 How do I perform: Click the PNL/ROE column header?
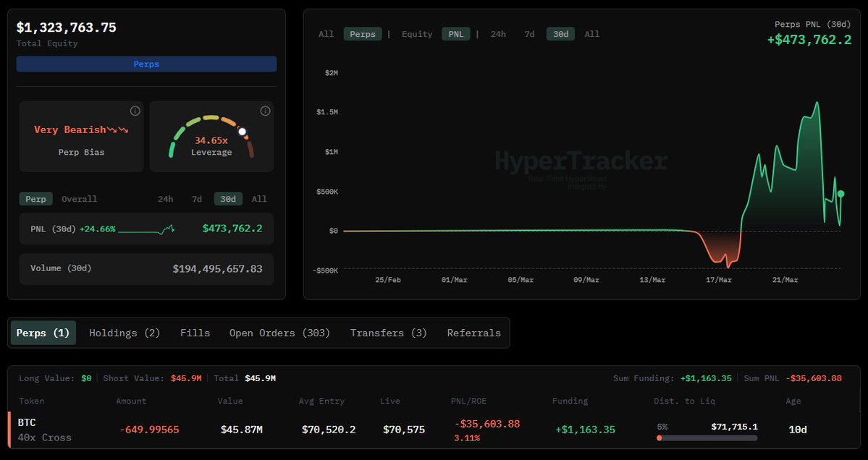(x=469, y=401)
